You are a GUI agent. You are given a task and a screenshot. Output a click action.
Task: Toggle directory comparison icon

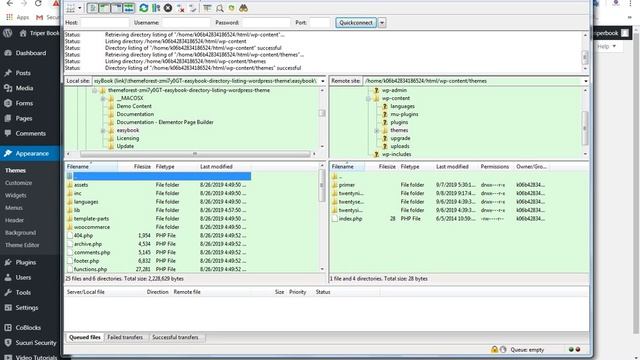tap(220, 8)
